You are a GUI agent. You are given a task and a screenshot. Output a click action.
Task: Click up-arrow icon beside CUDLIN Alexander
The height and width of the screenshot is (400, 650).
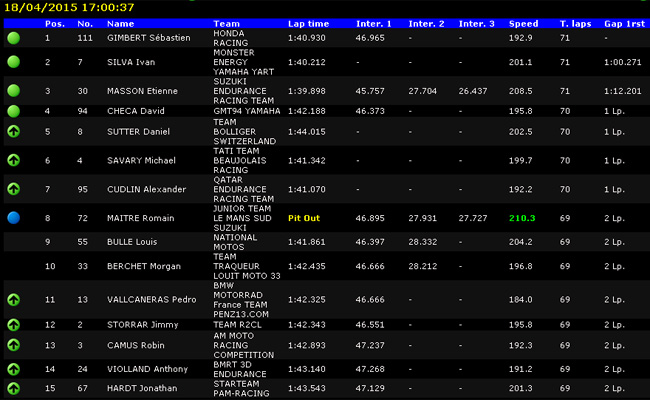pos(14,189)
